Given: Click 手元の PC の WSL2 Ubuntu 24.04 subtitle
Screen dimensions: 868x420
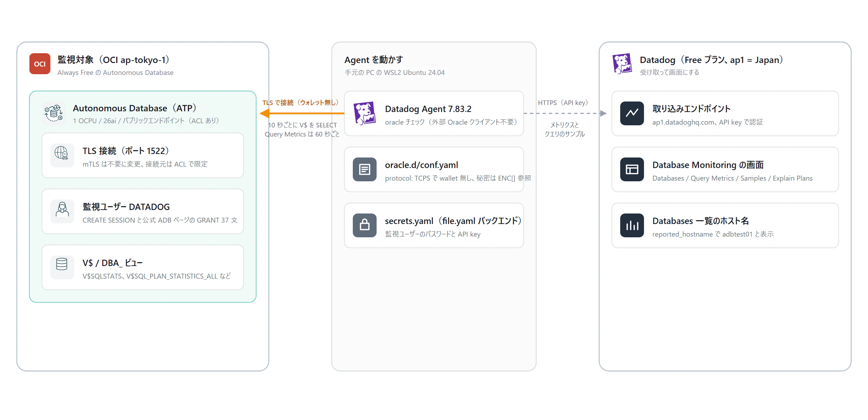Looking at the screenshot, I should (x=394, y=72).
